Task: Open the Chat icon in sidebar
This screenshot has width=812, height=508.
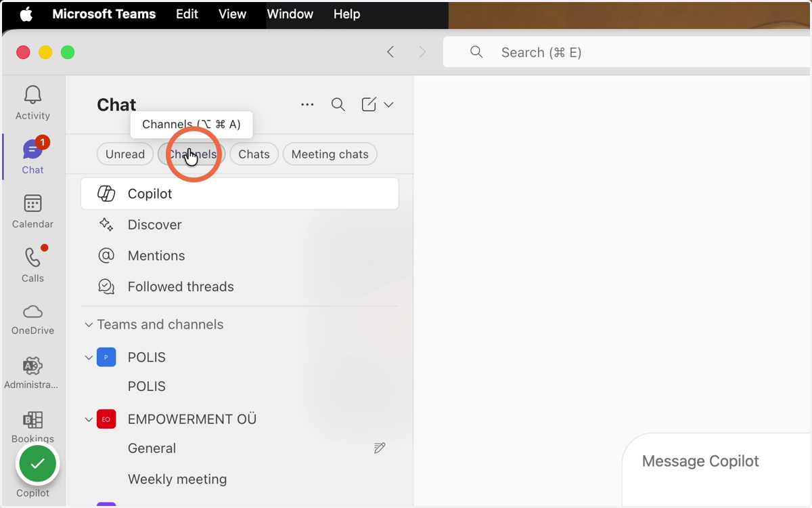Action: click(32, 149)
